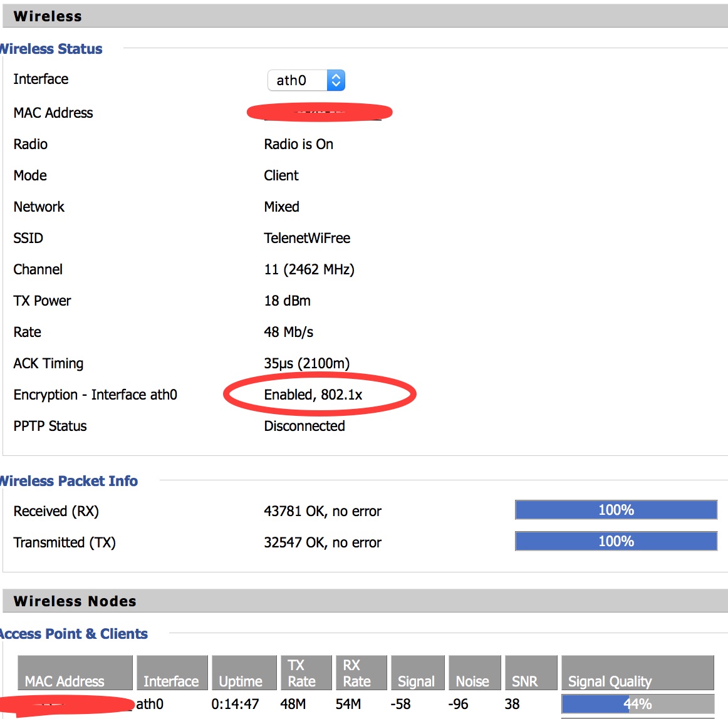The image size is (728, 719).
Task: Click the Interface column header in nodes table
Action: [172, 673]
